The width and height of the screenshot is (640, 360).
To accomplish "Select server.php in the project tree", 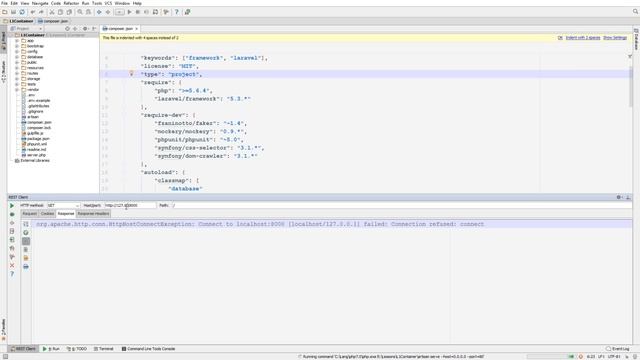I will tap(36, 155).
